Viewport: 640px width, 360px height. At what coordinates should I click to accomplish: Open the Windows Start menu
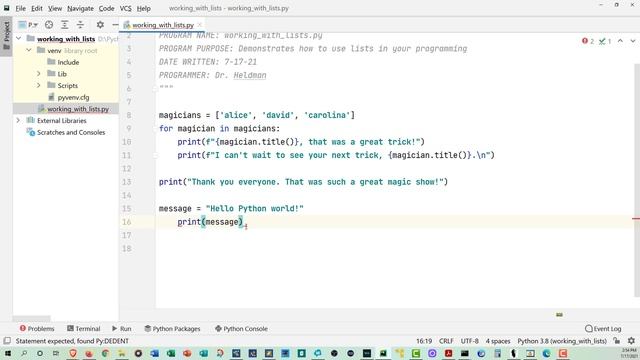7,353
